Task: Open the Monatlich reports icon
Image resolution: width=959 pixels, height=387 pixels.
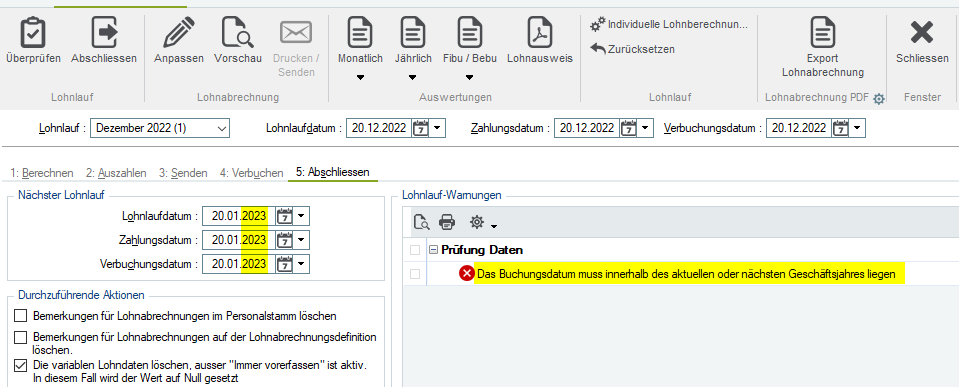Action: [x=360, y=33]
